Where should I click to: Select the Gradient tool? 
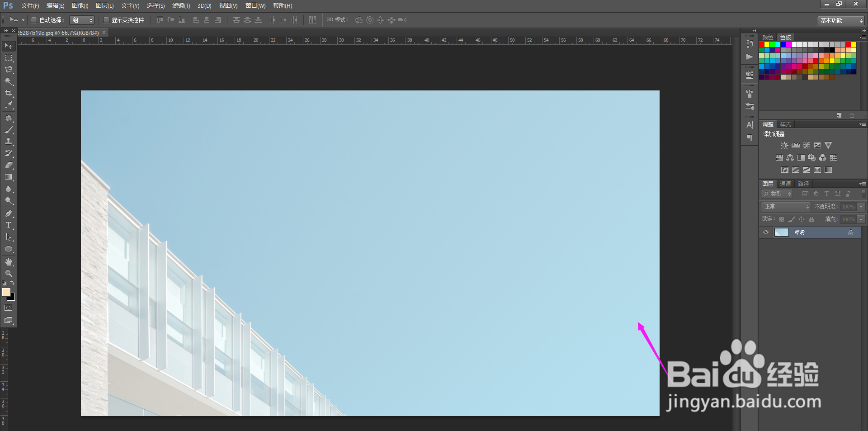coord(9,177)
